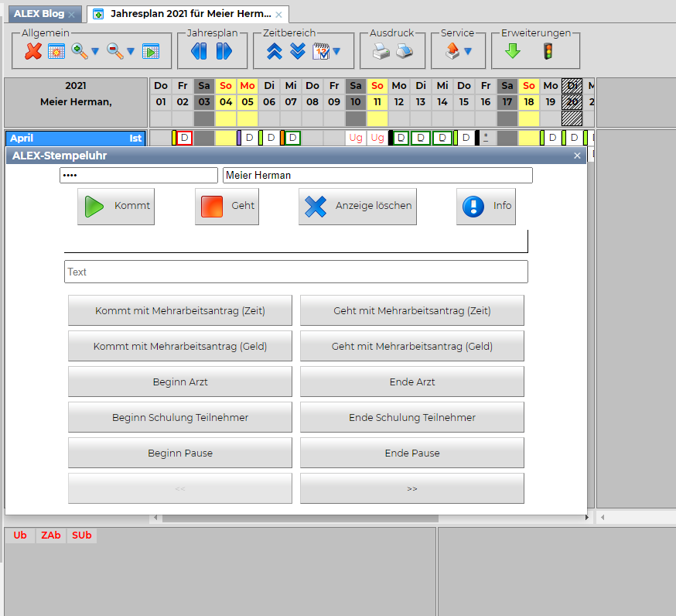Viewport: 676px width, 616px height.
Task: Switch to the ALEX Blog tab
Action: coord(39,14)
